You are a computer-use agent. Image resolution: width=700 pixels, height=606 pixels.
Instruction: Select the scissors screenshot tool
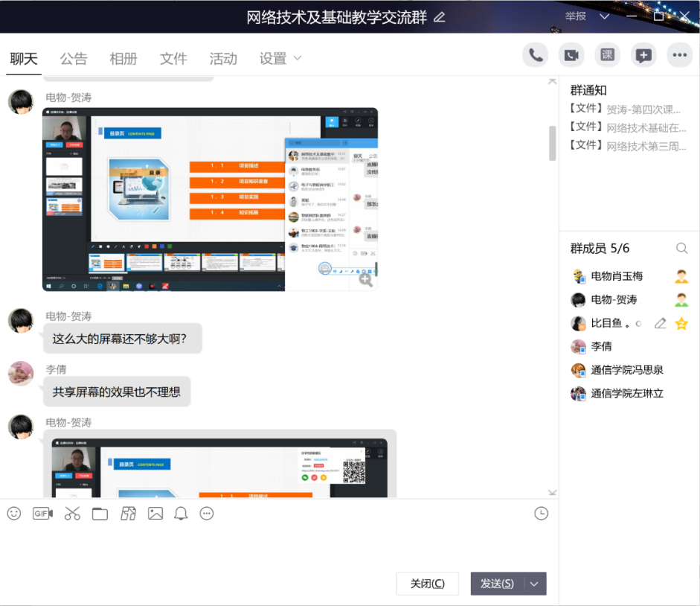[72, 513]
